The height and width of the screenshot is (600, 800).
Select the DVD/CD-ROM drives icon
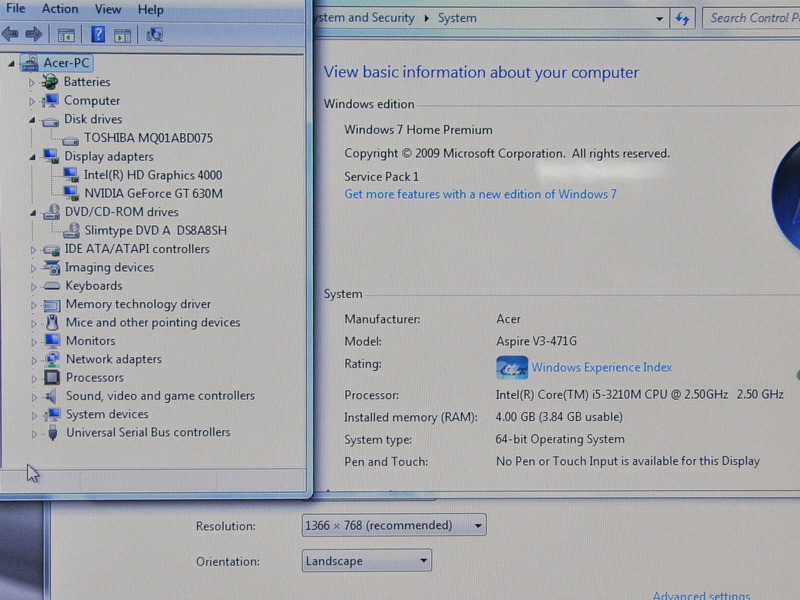[x=51, y=212]
